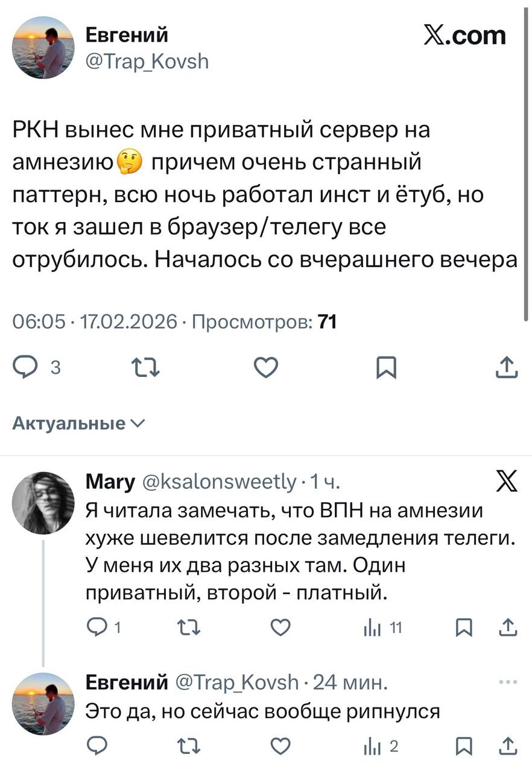532x772 pixels.
Task: Bookmark Mary's comment
Action: click(x=463, y=628)
